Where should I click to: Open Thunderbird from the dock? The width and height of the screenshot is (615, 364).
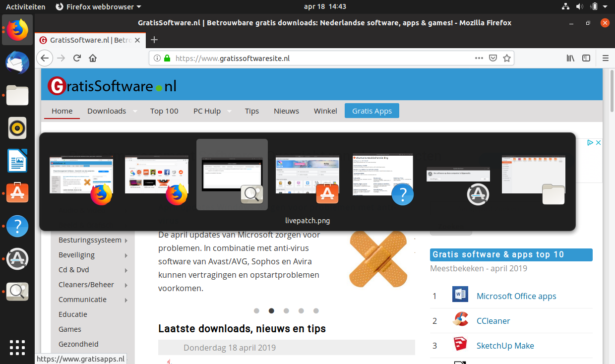coord(17,62)
